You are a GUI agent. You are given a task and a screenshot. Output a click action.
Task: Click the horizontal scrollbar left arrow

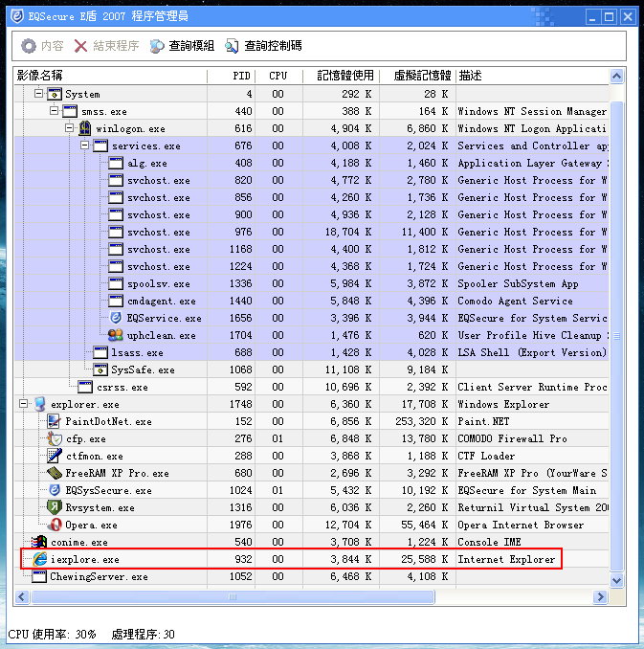pos(22,596)
